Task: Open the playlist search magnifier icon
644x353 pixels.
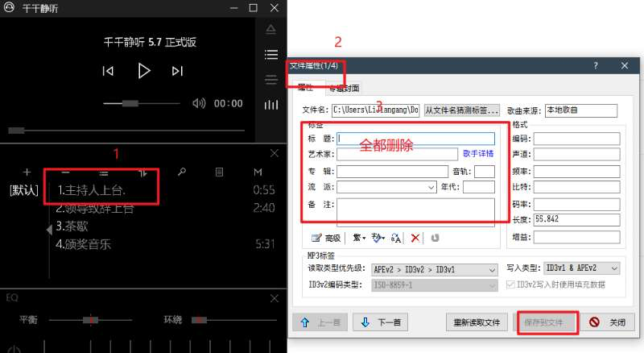Action: coord(182,172)
